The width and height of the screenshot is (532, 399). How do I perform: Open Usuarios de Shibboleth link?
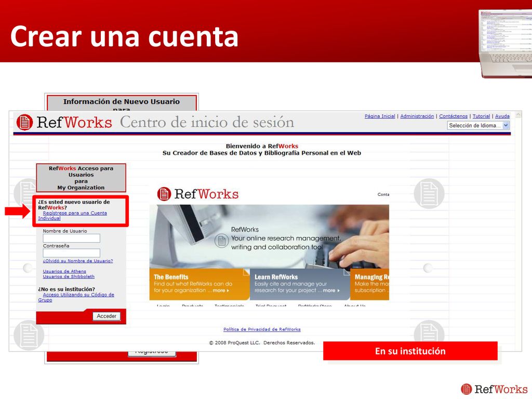(69, 276)
